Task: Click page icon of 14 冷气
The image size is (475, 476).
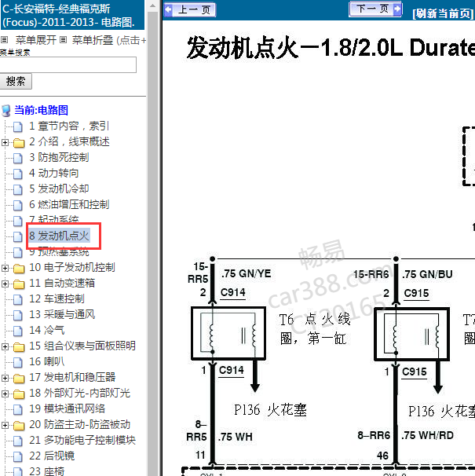Action: click(x=18, y=331)
